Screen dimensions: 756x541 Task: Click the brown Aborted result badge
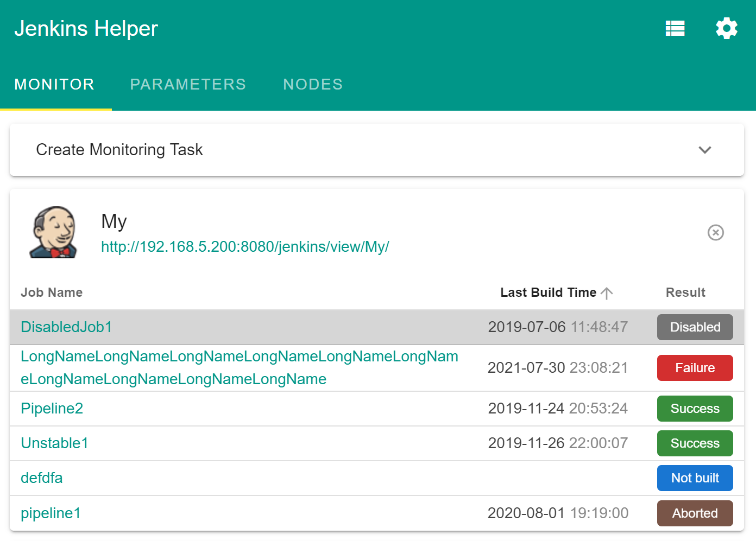(695, 513)
